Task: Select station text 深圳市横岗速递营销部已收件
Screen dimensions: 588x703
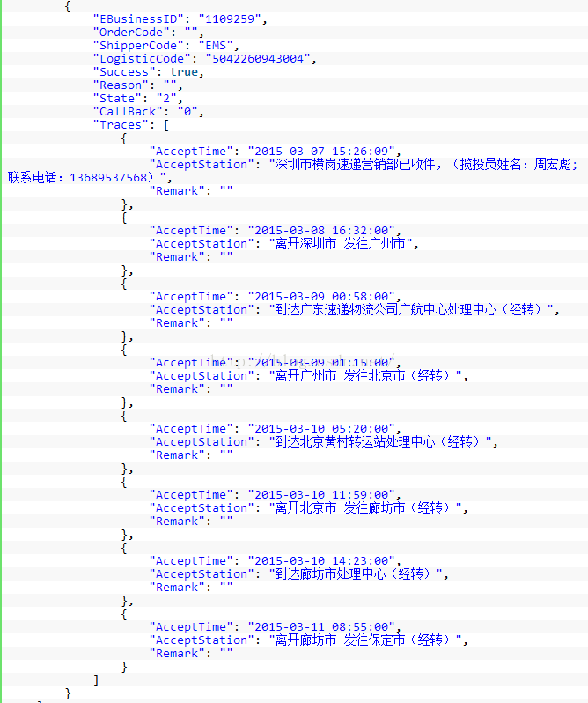Action: coord(355,165)
